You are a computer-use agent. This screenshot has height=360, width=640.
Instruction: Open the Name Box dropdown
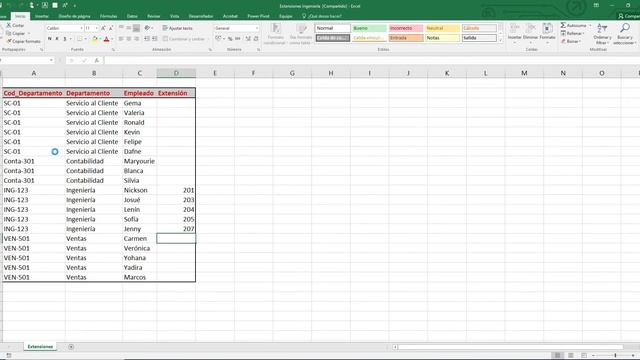click(x=51, y=60)
